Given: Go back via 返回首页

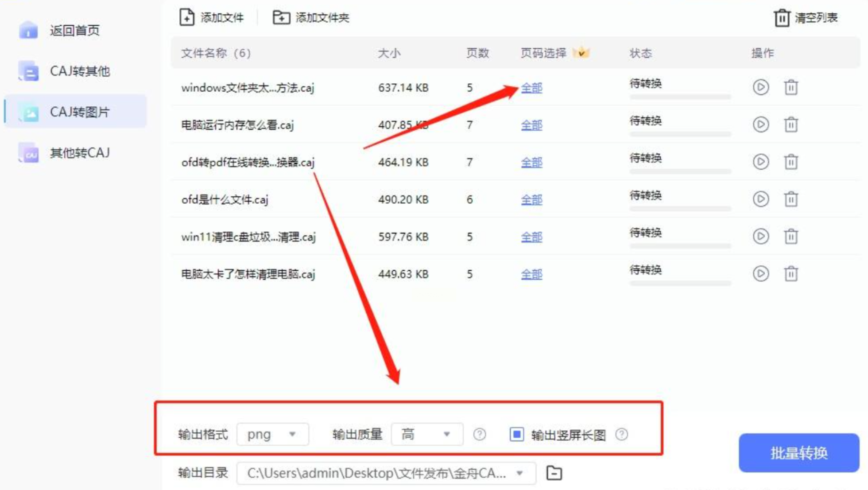Looking at the screenshot, I should 75,31.
